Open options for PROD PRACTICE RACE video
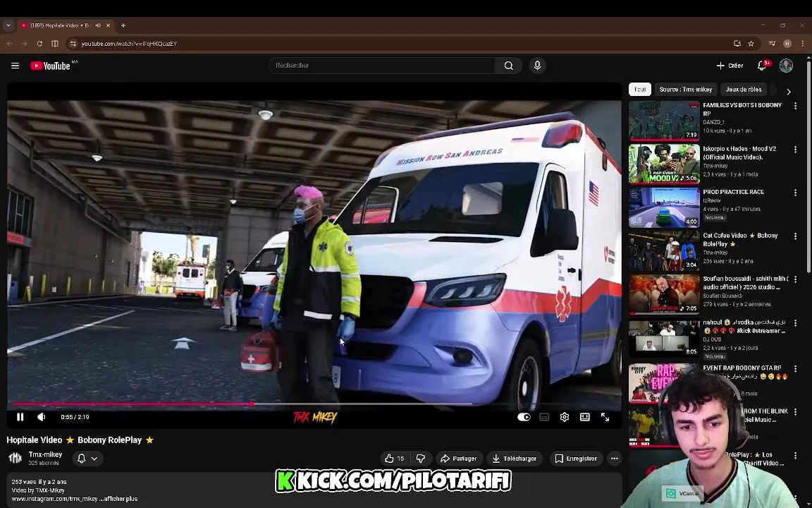The height and width of the screenshot is (508, 812). pyautogui.click(x=795, y=193)
